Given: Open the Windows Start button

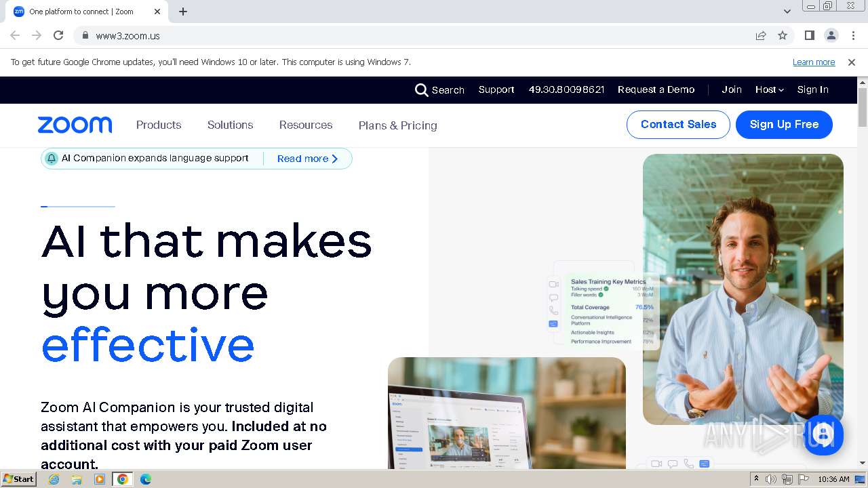Looking at the screenshot, I should (18, 479).
